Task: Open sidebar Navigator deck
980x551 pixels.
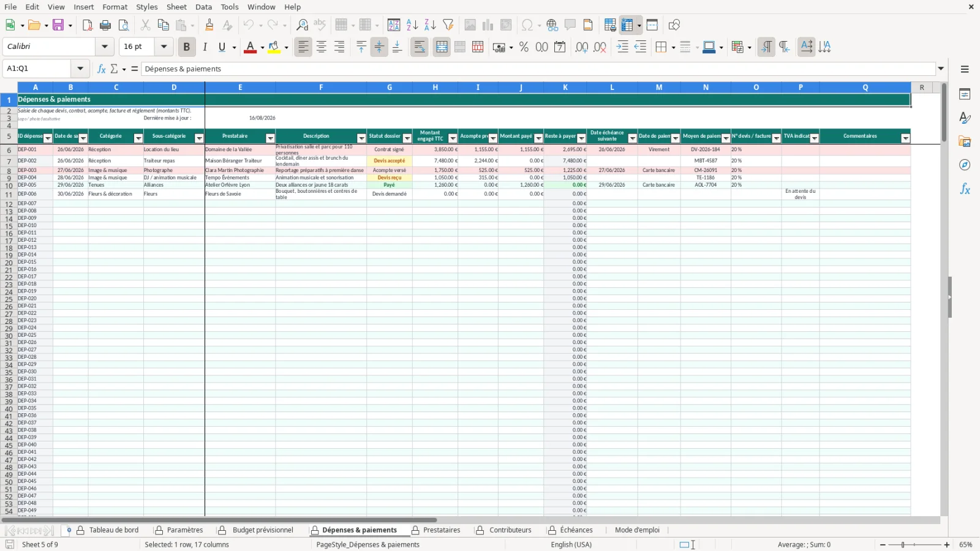Action: point(965,165)
